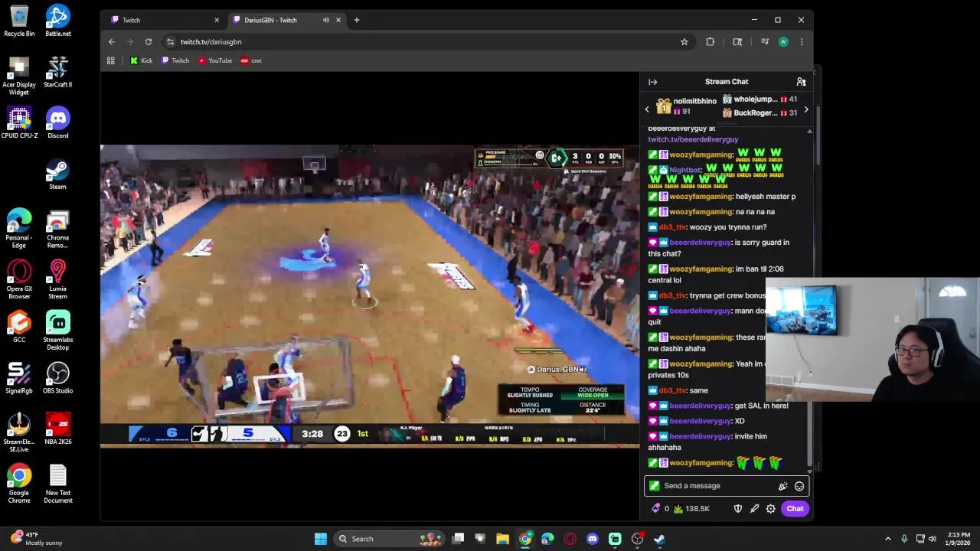Collapse the Stream Chat panel
Viewport: 980px width, 551px height.
(652, 82)
